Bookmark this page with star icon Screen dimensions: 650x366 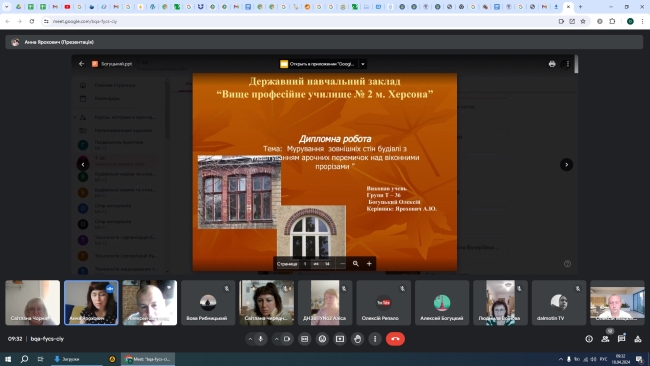coord(583,21)
